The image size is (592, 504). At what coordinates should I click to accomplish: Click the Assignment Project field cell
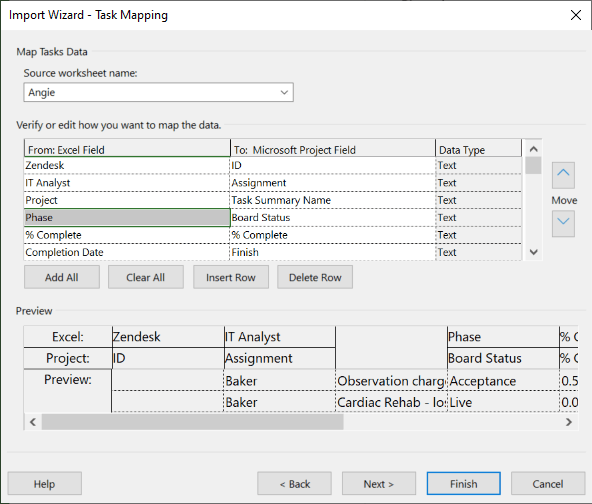pyautogui.click(x=333, y=183)
